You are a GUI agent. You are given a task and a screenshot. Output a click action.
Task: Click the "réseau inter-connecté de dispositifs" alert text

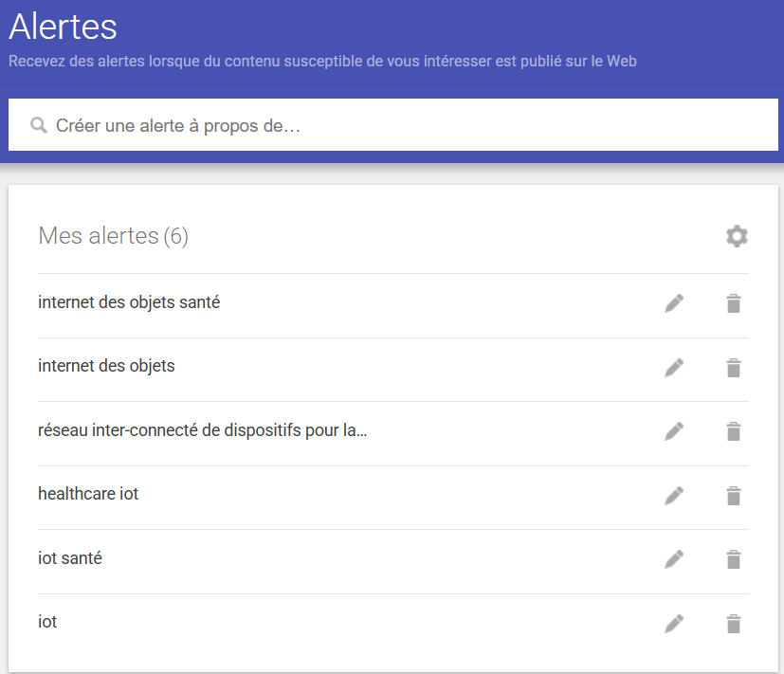click(x=202, y=430)
